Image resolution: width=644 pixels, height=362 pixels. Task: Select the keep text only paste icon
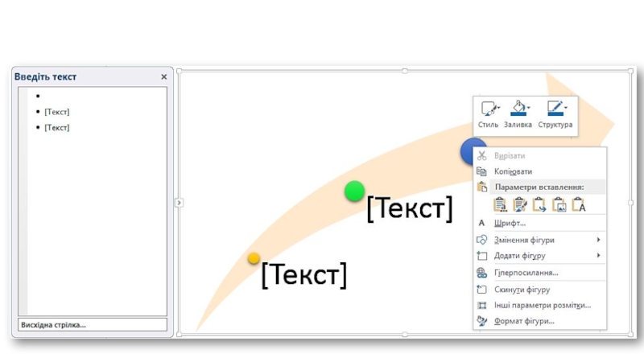click(578, 205)
